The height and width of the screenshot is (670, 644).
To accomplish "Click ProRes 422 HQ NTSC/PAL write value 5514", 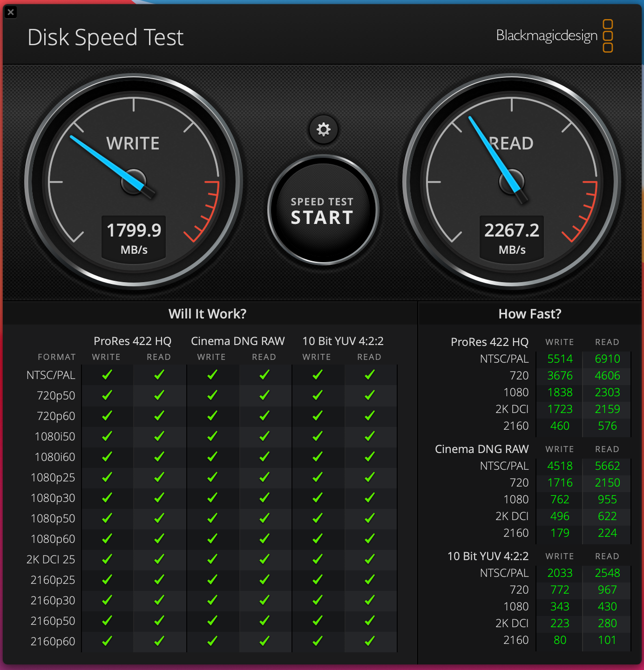I will point(560,359).
